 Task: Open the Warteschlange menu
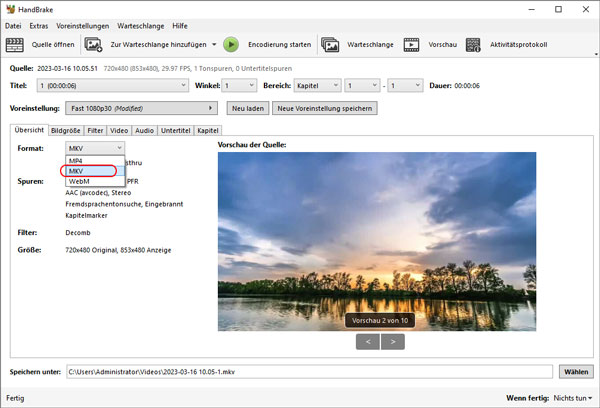[140, 26]
